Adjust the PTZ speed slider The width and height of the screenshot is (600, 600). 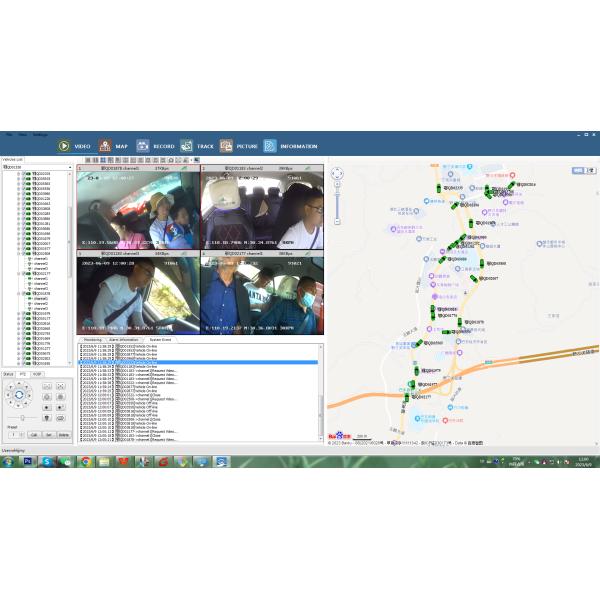25,417
